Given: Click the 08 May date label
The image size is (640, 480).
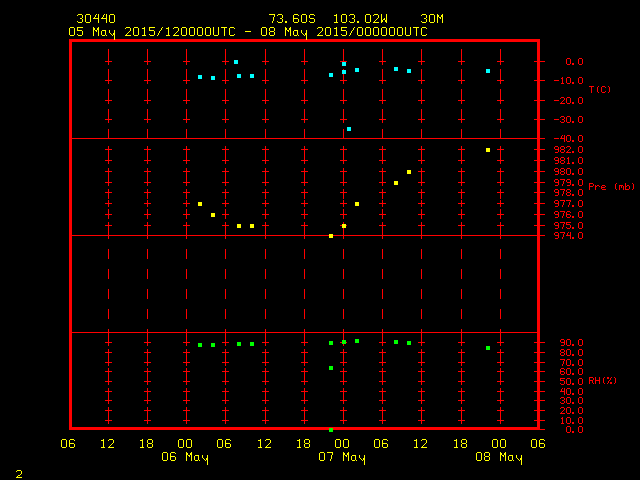Looking at the screenshot, I should [x=498, y=458].
